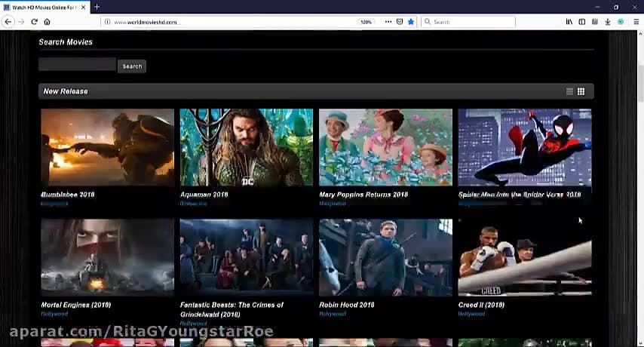The height and width of the screenshot is (347, 644).
Task: Go to the browser home page
Action: click(x=47, y=22)
